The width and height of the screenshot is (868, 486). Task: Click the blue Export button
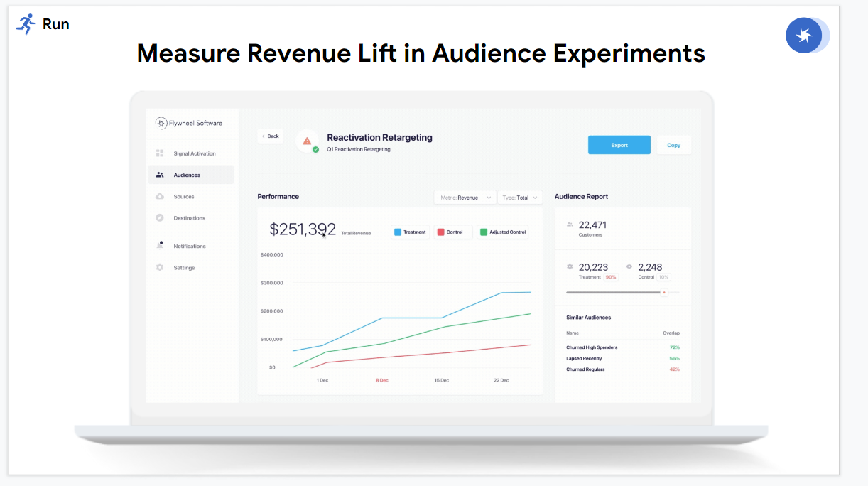619,145
